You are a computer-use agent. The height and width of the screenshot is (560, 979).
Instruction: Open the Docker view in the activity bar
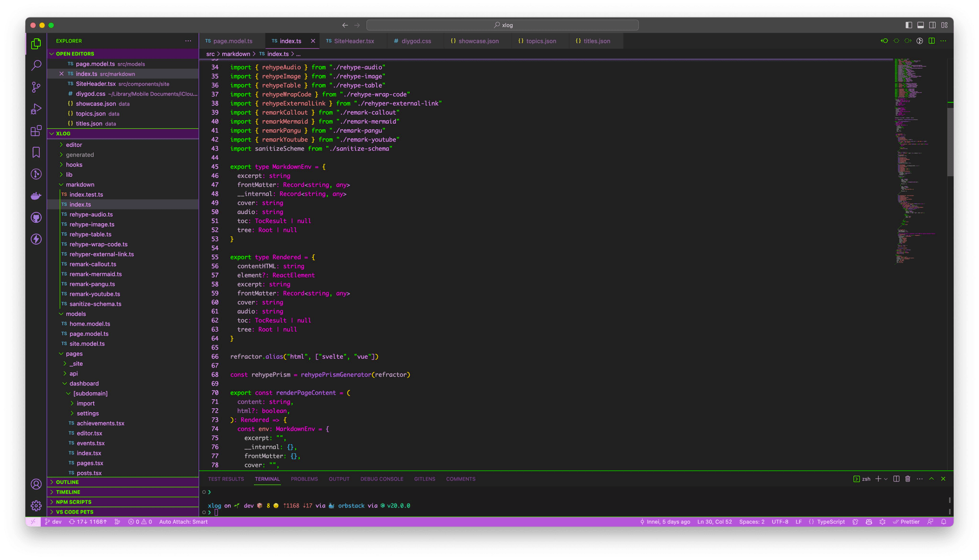[36, 196]
